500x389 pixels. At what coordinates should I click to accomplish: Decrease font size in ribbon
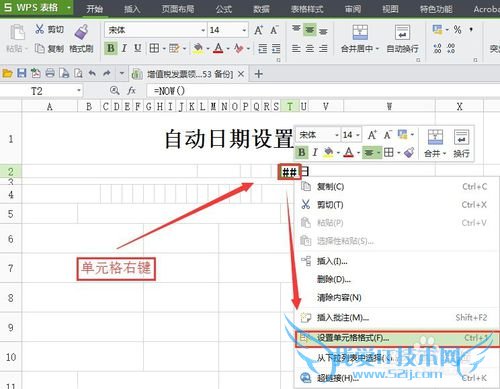(x=274, y=30)
